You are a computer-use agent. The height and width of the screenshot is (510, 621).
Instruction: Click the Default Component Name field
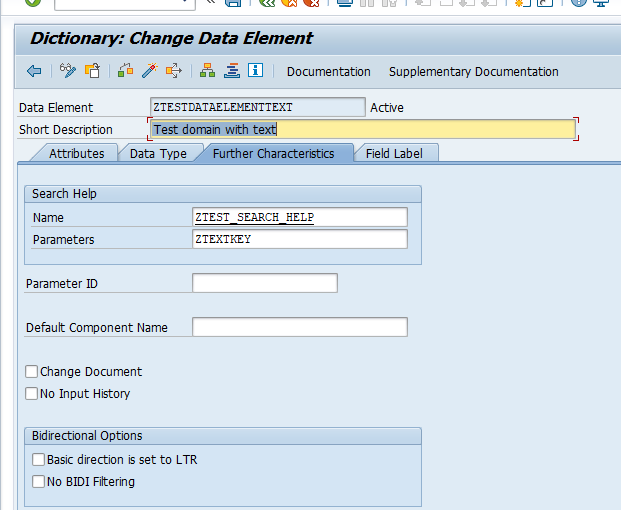300,327
